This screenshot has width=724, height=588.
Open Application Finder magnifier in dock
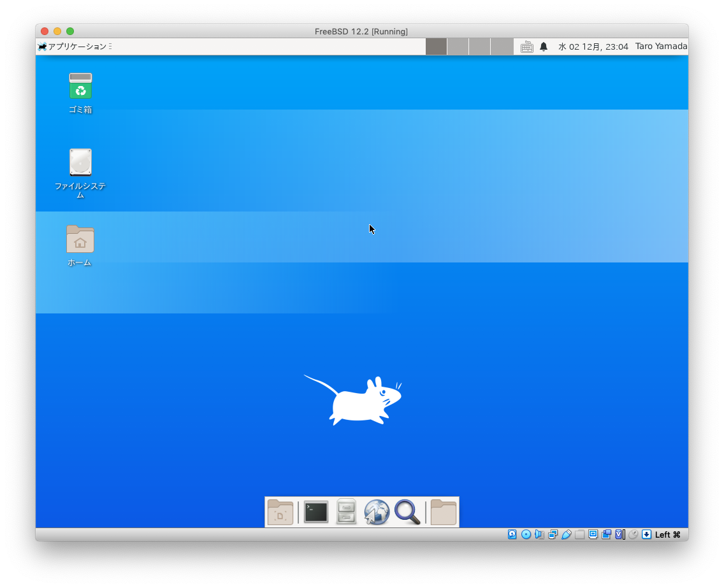[407, 512]
